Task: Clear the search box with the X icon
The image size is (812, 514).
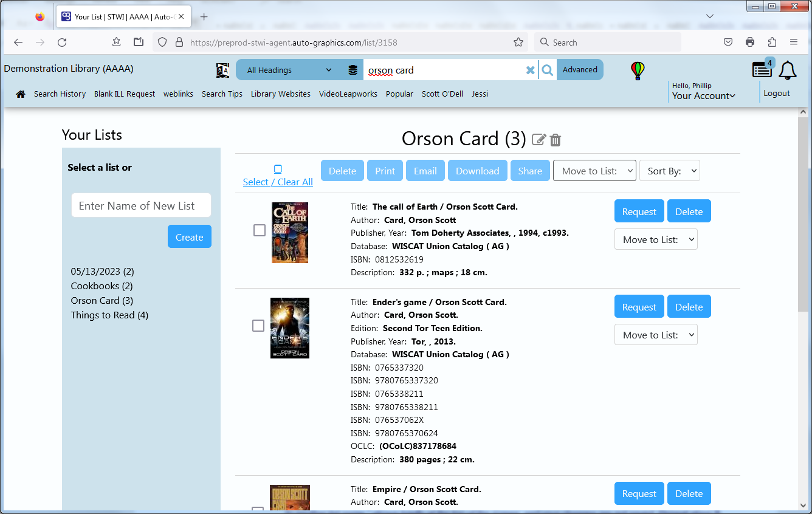Action: (531, 70)
